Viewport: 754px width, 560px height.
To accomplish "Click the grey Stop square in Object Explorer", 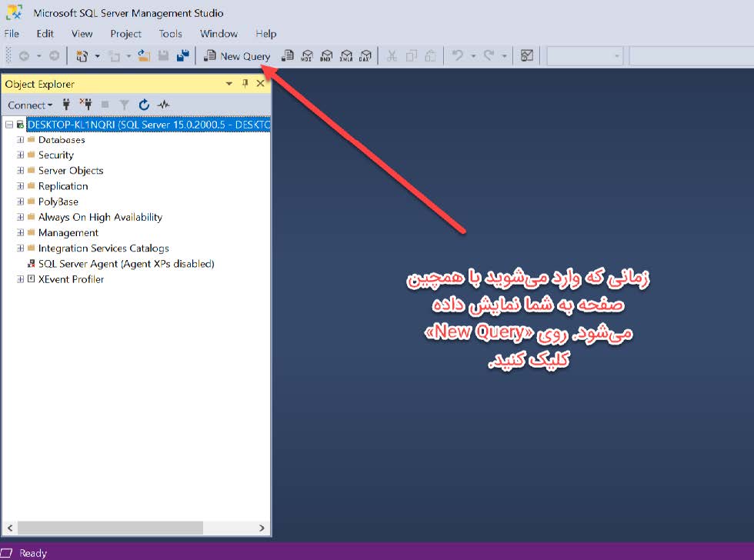I will [x=105, y=105].
